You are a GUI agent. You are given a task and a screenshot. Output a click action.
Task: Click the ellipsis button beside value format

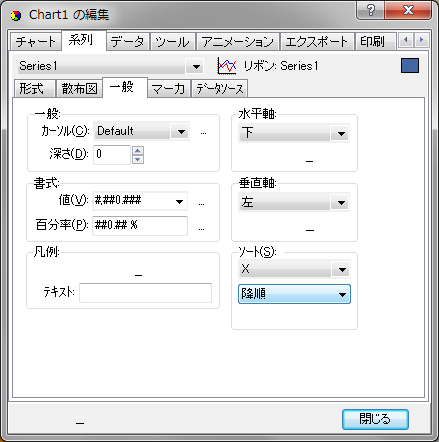201,203
